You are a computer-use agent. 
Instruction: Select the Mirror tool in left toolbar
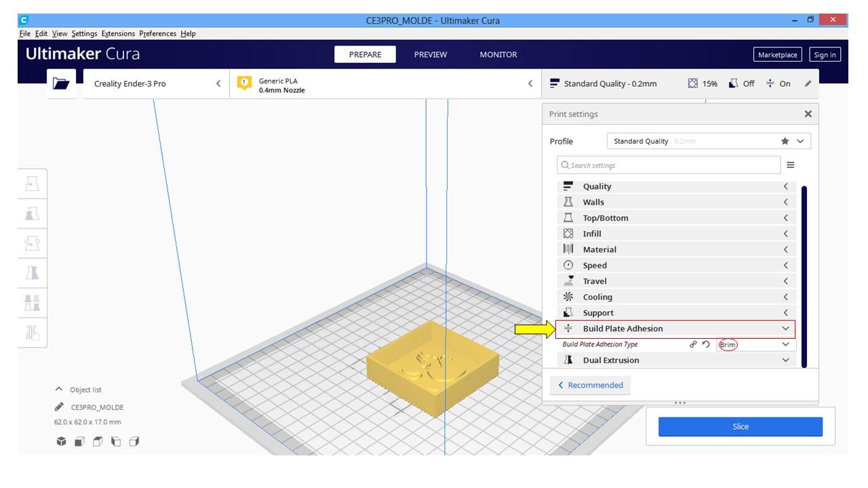[x=32, y=273]
